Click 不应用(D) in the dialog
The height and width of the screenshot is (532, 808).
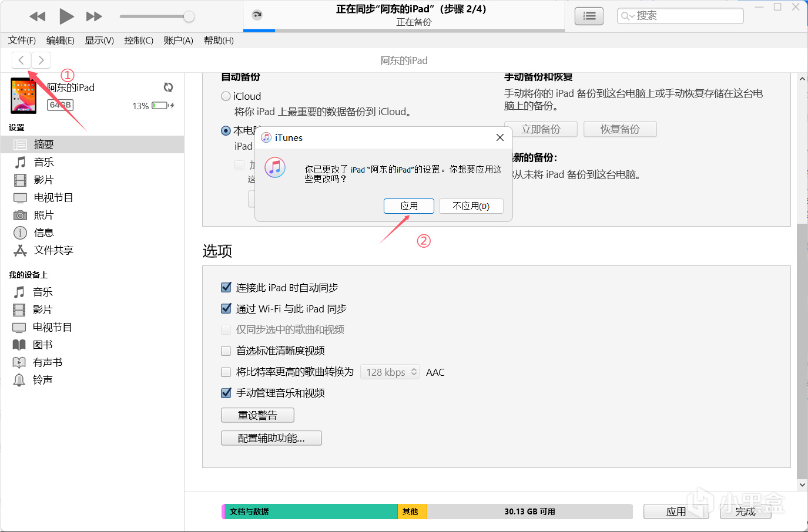471,206
